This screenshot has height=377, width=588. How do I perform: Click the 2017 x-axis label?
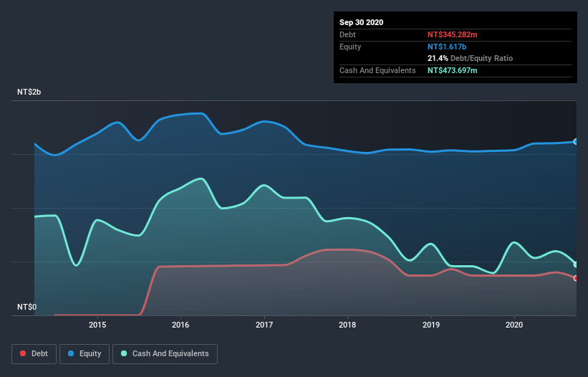(x=264, y=325)
